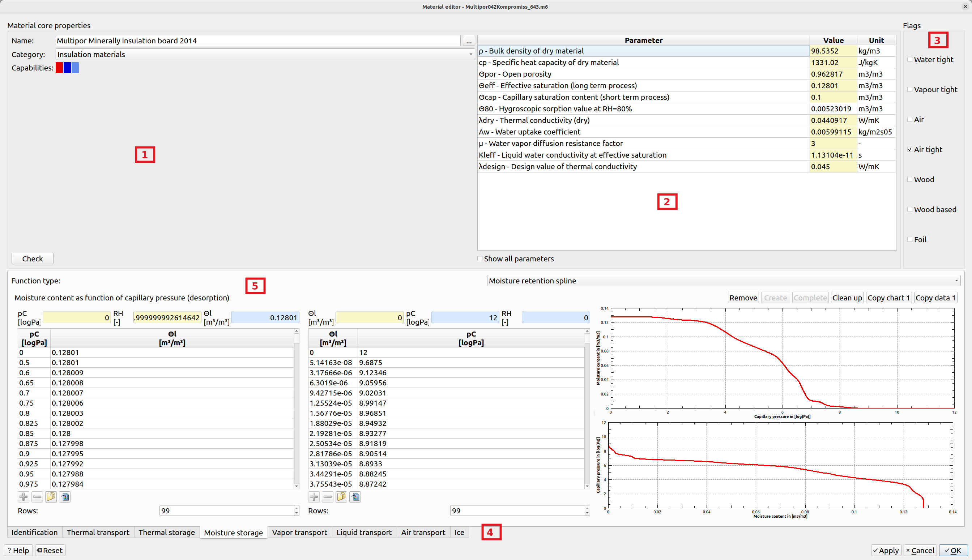Remove a row from the Θl–pC table
This screenshot has width=972, height=560.
328,497
